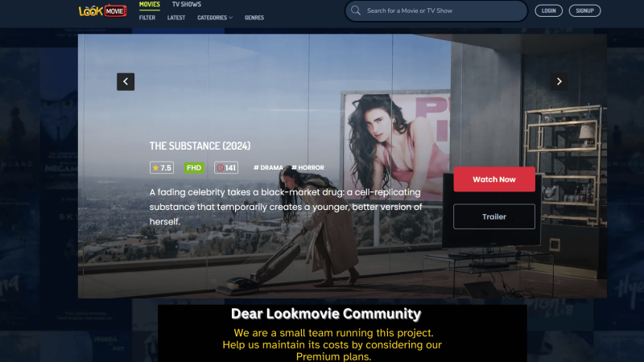Click the LookMovie logo
Viewport: 644px width, 362px height.
[102, 10]
